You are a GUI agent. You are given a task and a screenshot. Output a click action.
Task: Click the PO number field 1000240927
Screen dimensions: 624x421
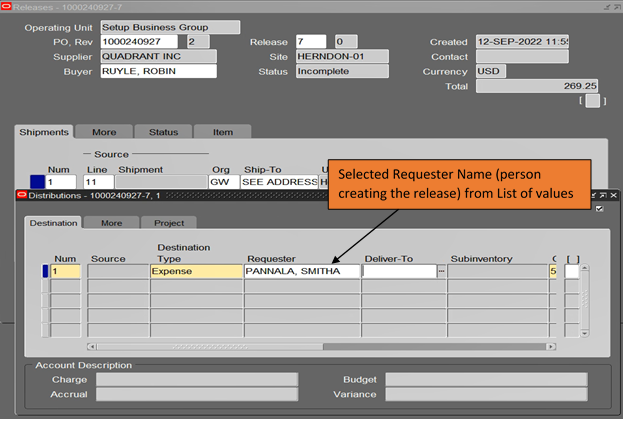[139, 42]
